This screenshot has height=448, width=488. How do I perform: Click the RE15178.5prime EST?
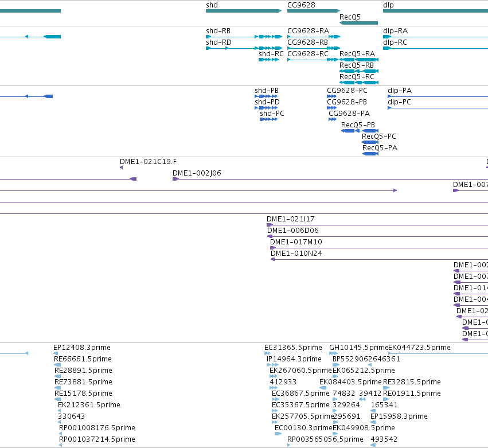point(57,399)
